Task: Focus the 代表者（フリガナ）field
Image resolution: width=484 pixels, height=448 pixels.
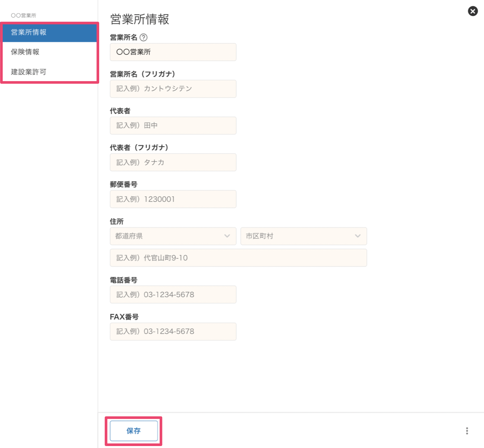Action: click(173, 162)
